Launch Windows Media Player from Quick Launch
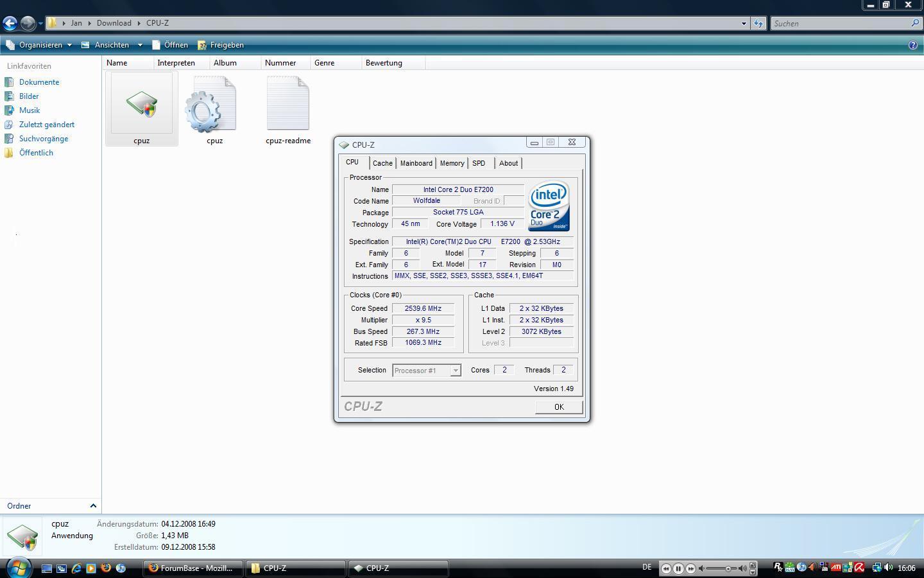 [x=91, y=568]
